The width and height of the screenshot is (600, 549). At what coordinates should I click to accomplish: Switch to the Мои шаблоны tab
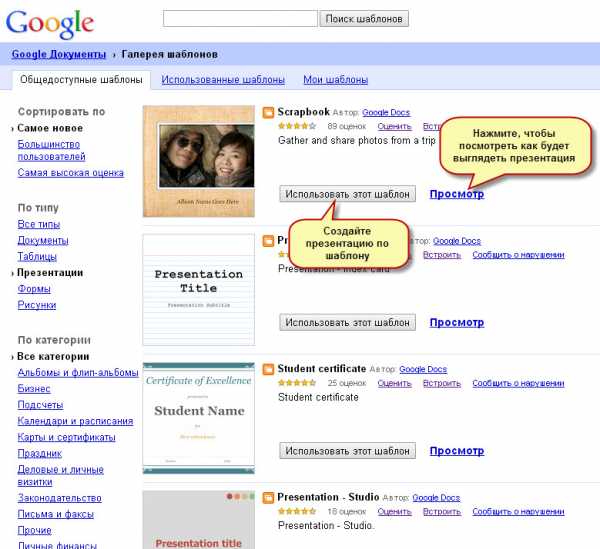[336, 80]
